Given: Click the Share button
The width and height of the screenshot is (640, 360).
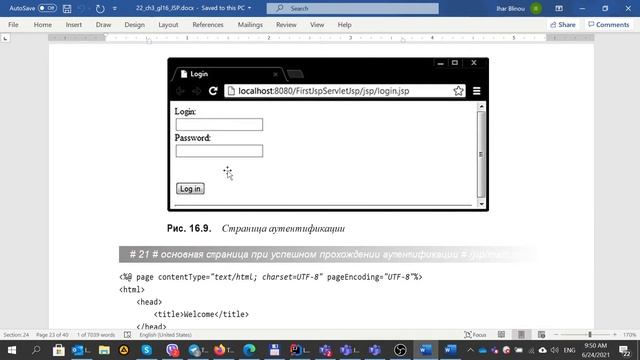Looking at the screenshot, I should coord(563,24).
